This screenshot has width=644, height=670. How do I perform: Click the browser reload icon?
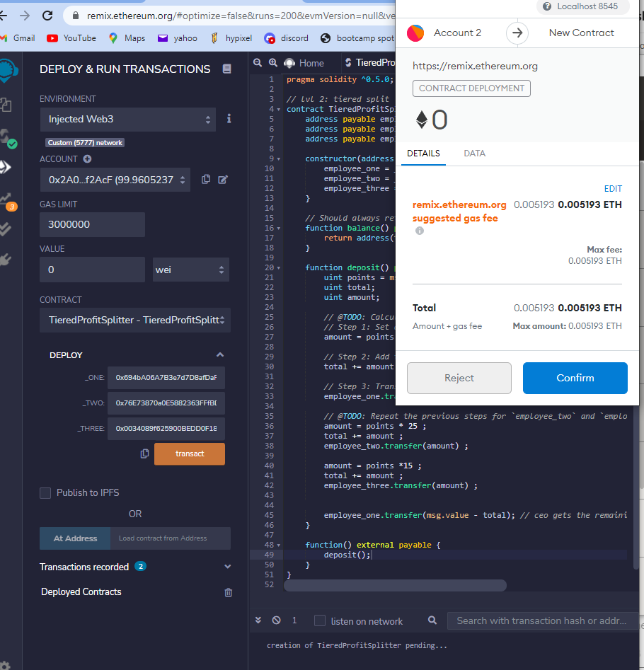(47, 16)
